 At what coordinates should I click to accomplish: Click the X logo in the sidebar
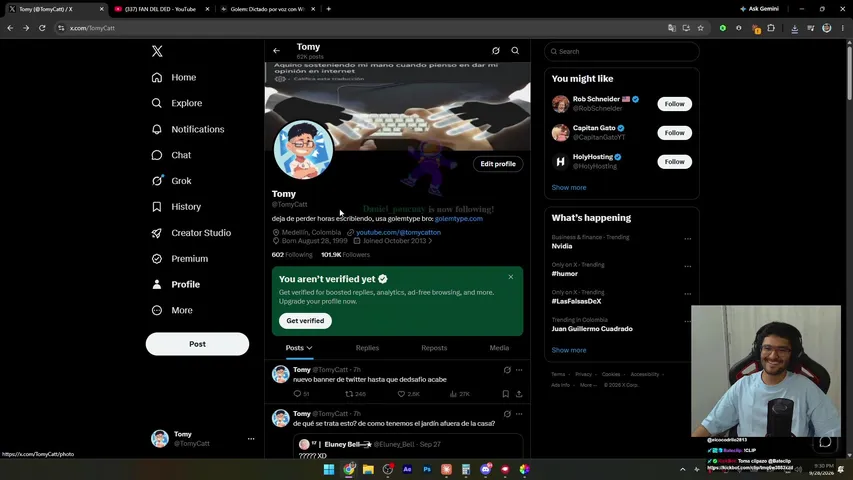(x=157, y=51)
